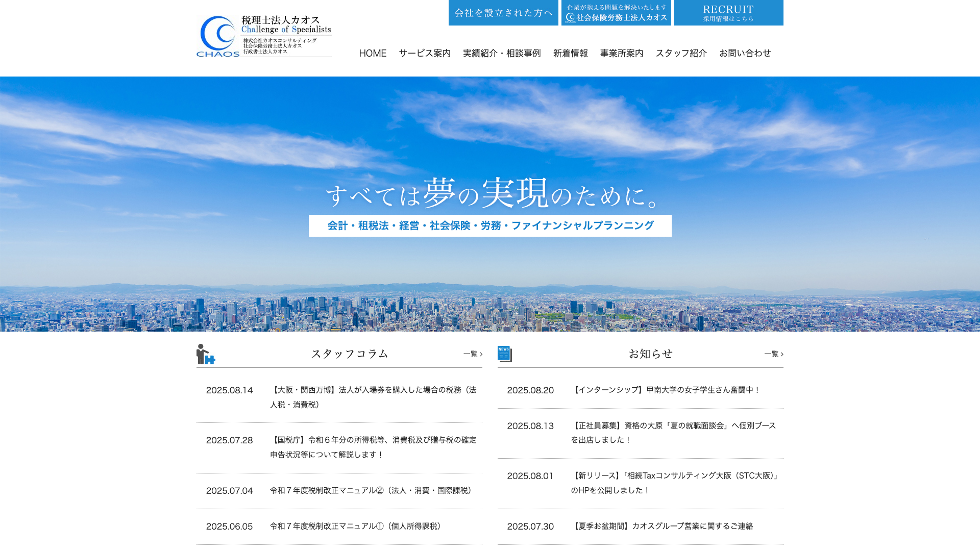Image resolution: width=980 pixels, height=551 pixels.
Task: Open the 夏季お盆期間 営業 notice
Action: [x=662, y=527]
